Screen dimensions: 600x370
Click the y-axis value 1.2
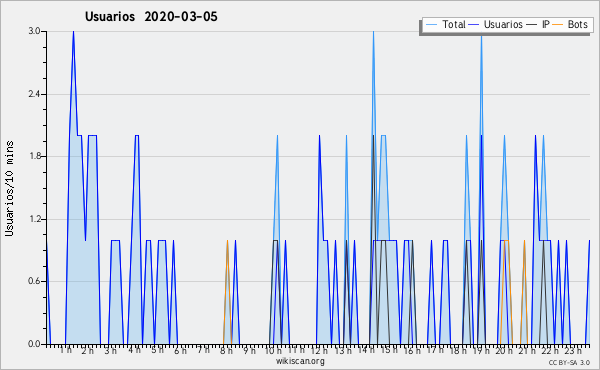click(34, 219)
